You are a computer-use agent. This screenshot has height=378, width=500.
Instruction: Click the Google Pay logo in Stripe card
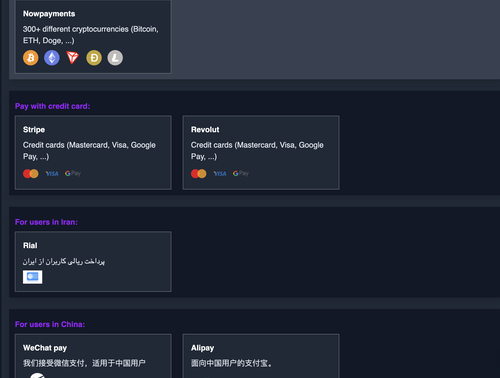point(73,173)
